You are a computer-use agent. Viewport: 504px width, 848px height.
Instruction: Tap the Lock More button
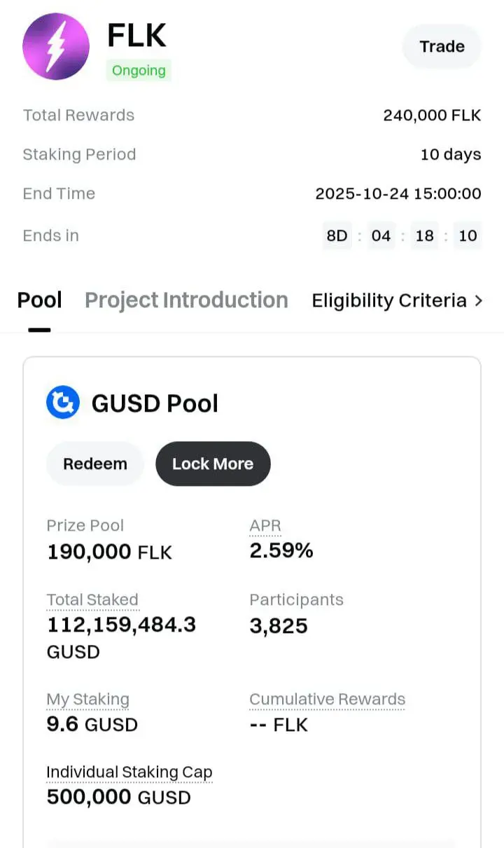213,464
